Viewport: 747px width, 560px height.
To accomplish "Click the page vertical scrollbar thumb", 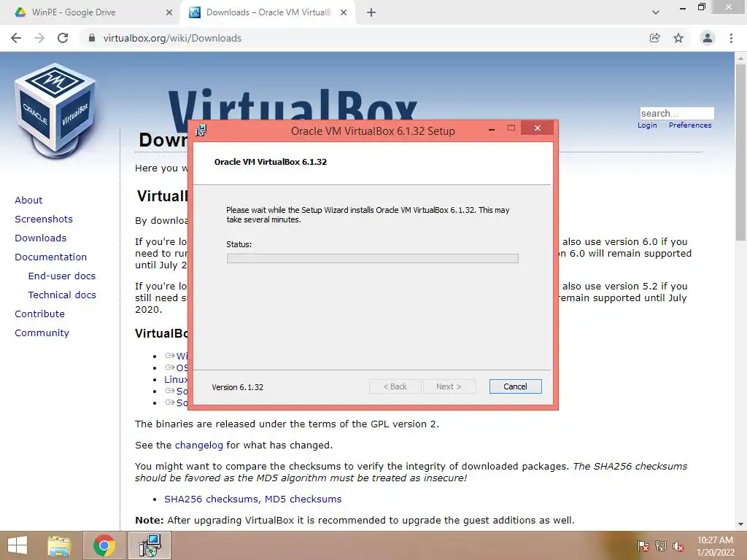I will [x=740, y=152].
